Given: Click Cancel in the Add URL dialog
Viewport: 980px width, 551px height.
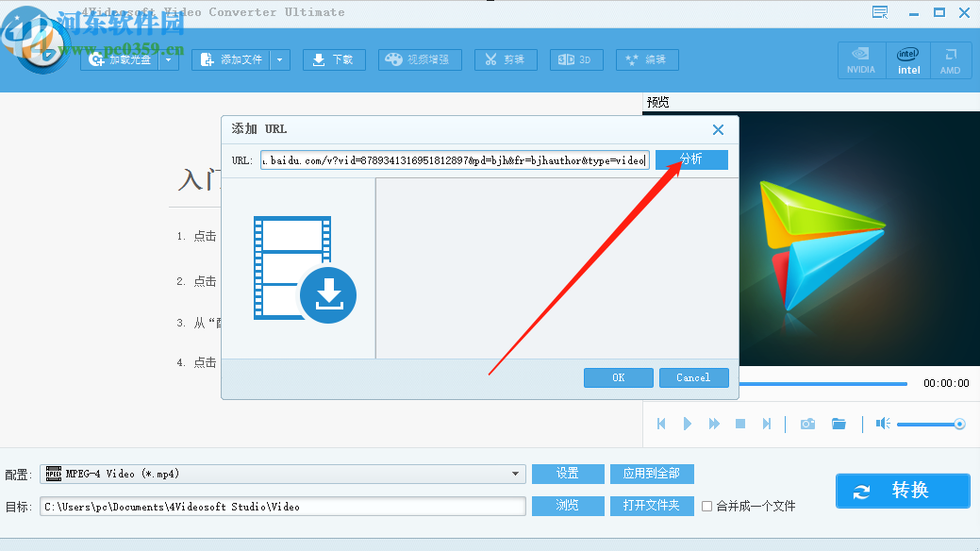Looking at the screenshot, I should [x=694, y=377].
